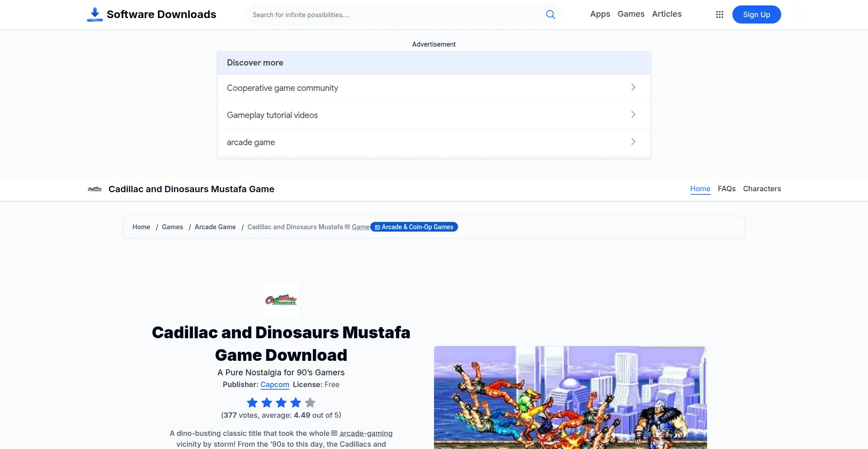Follow the Capcom publisher link
Screen dimensions: 868x449
tap(274, 385)
